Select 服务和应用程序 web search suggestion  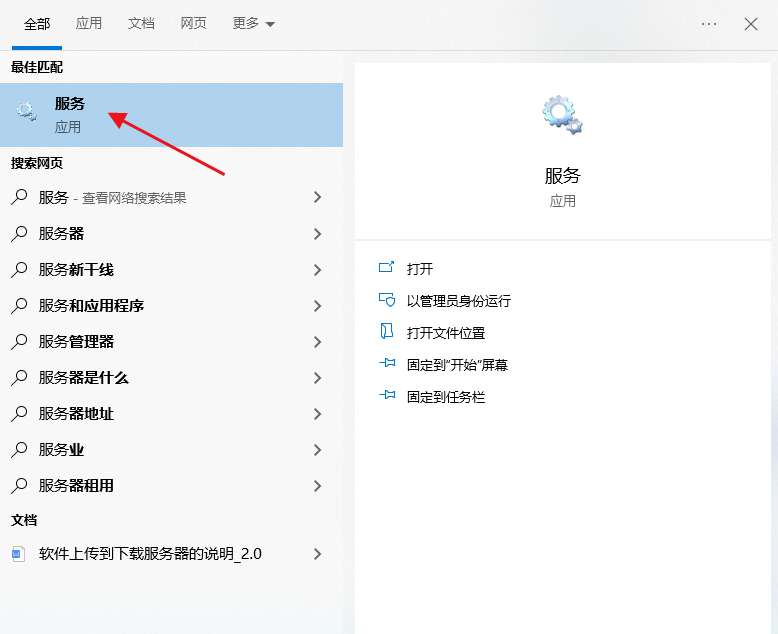coord(92,306)
